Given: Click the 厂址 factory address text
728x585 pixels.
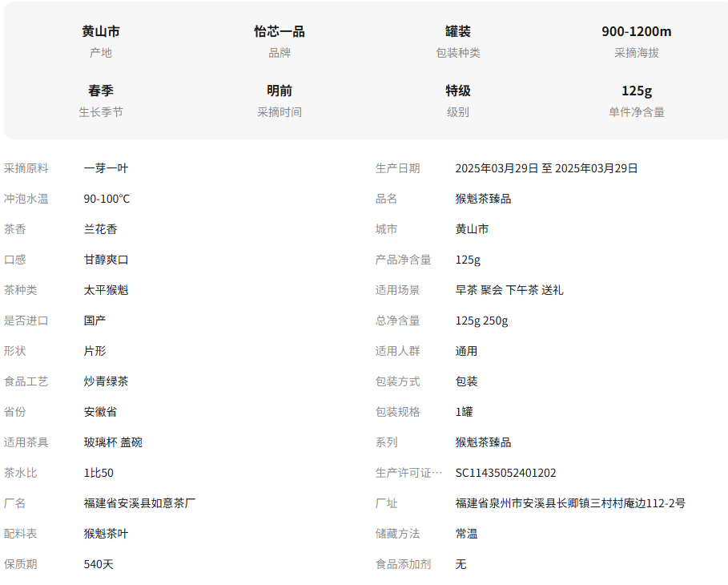Looking at the screenshot, I should click(x=569, y=503).
